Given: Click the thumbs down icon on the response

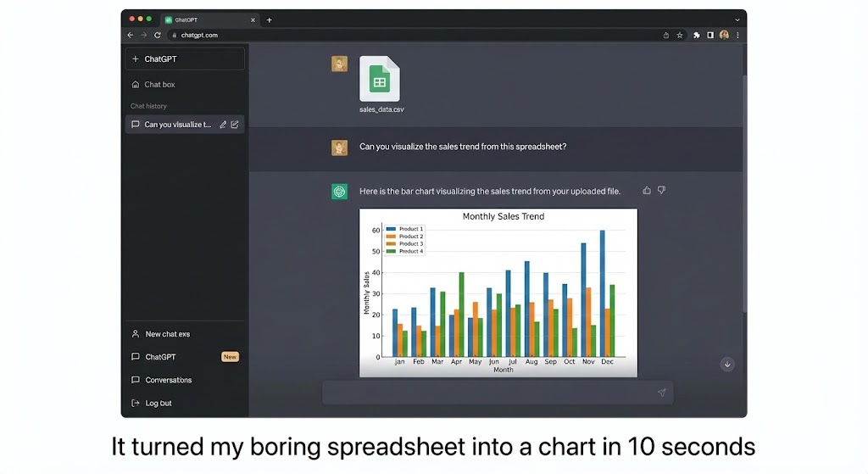Looking at the screenshot, I should (661, 191).
